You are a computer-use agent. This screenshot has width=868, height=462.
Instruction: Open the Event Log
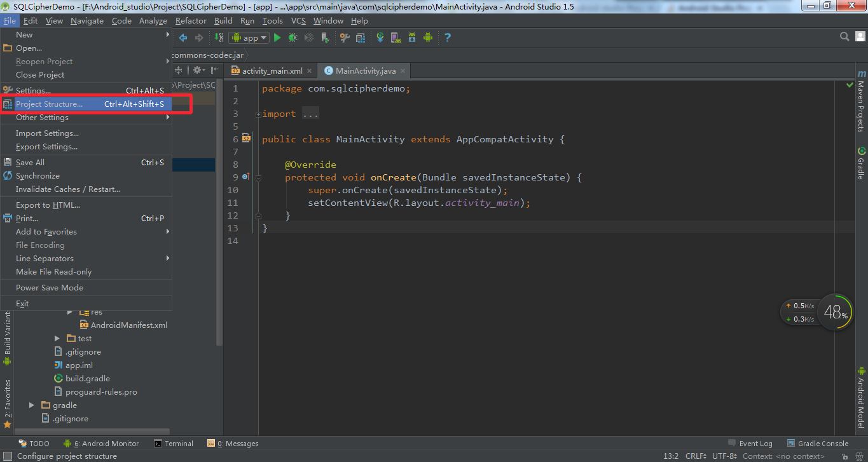[750, 444]
